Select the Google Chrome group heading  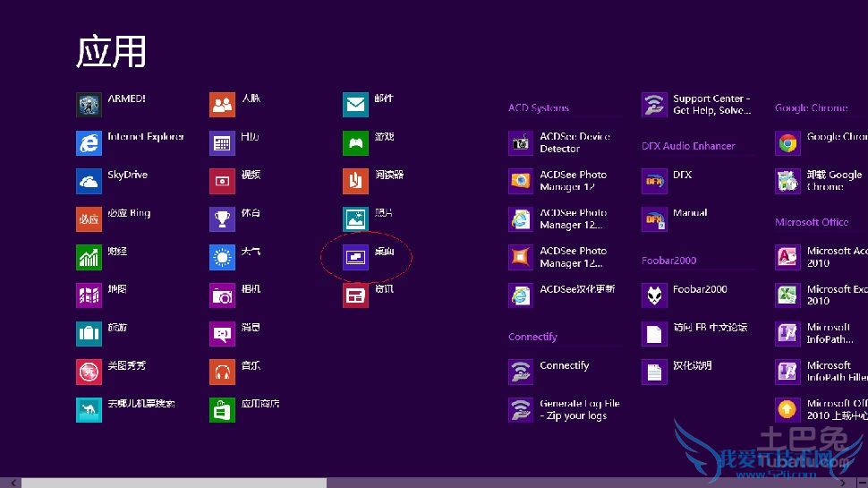click(811, 108)
